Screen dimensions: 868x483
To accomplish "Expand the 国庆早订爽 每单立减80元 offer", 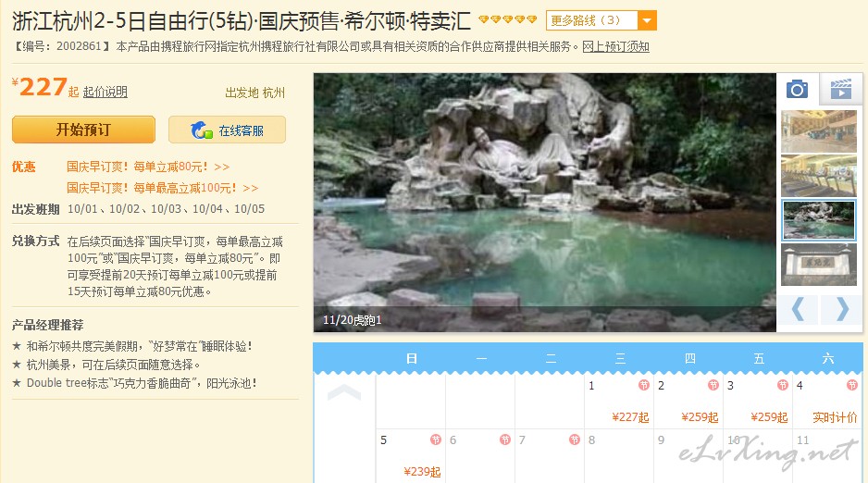I will tap(148, 167).
